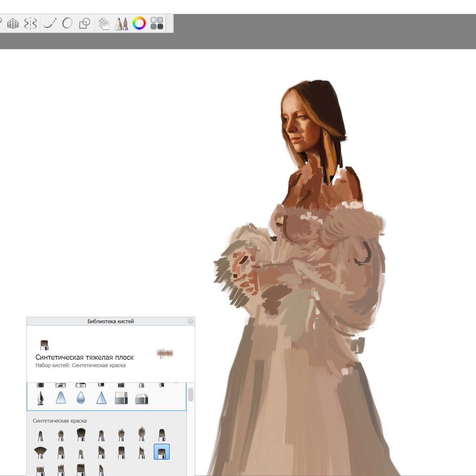The image size is (476, 476).
Task: Click the current brush icon above its name
Action: pos(44,345)
